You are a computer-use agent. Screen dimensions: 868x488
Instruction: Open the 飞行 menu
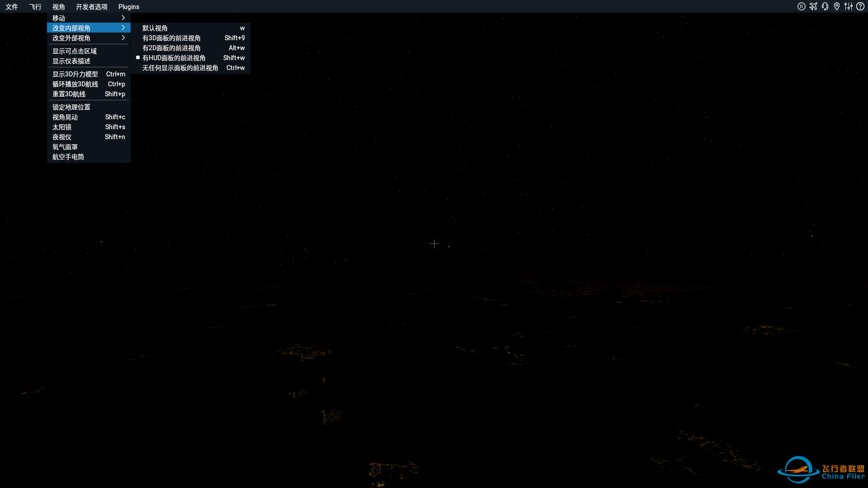coord(35,7)
